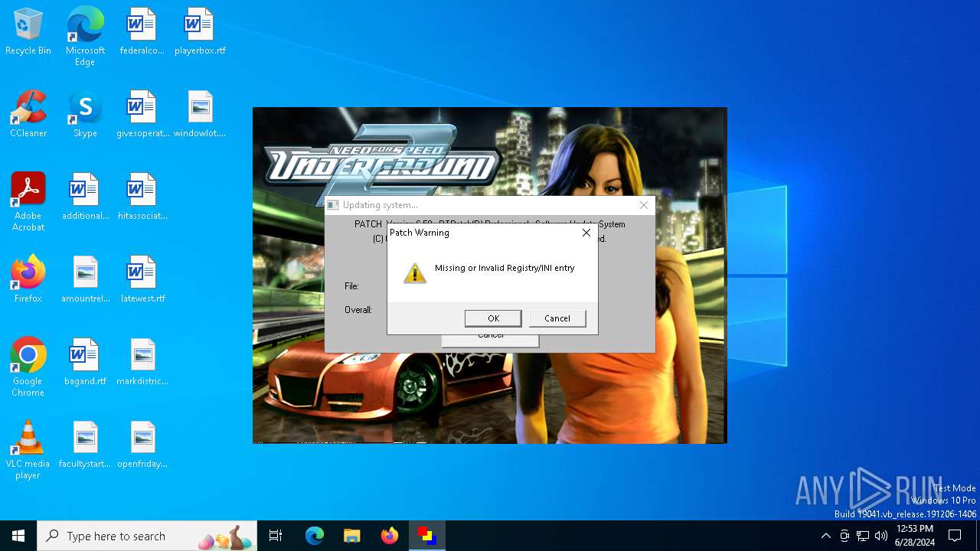Click the warning triangle icon
The height and width of the screenshot is (551, 980).
[x=415, y=273]
